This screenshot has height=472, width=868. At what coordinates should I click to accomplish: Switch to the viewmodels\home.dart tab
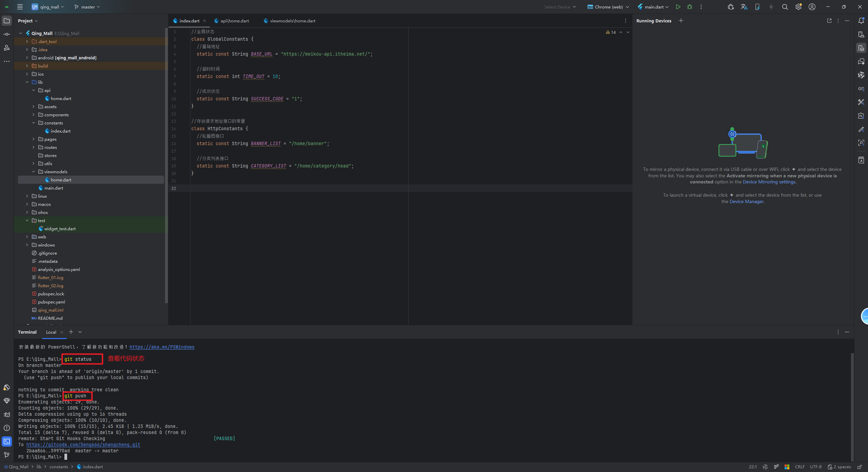click(x=292, y=21)
